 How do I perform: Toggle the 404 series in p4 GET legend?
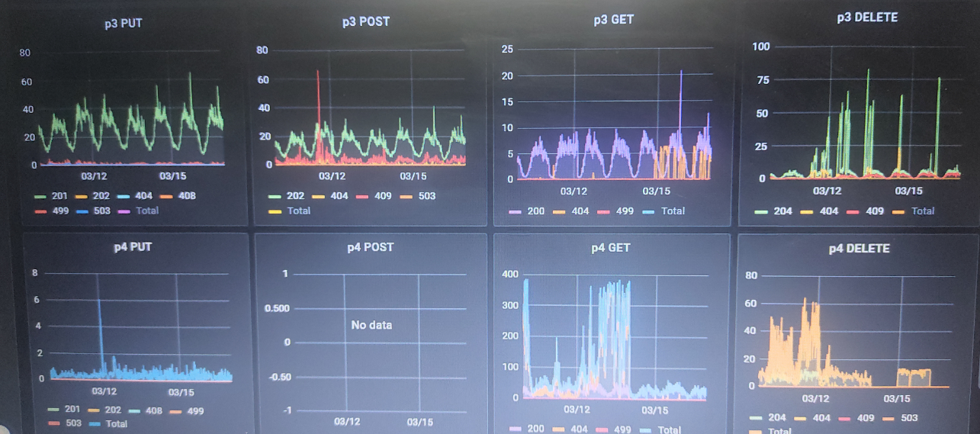[x=571, y=429]
